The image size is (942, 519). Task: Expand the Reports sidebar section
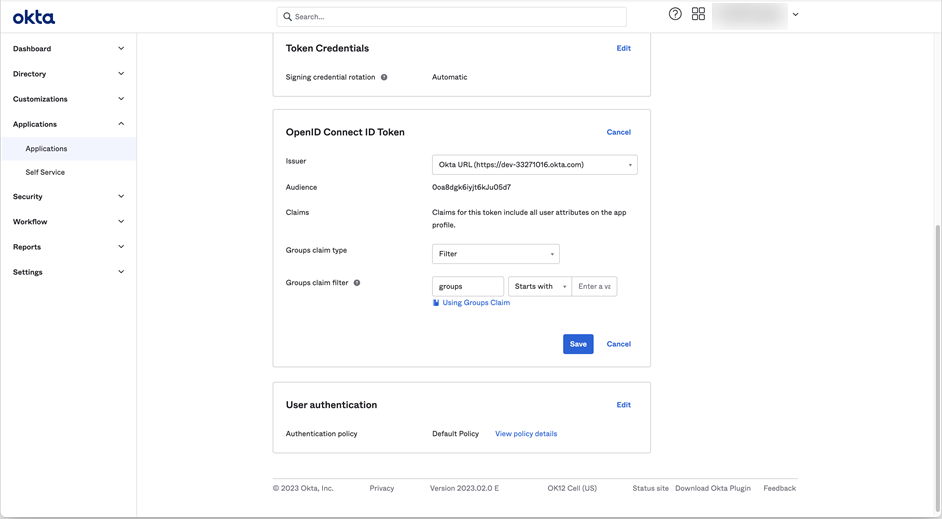[68, 247]
